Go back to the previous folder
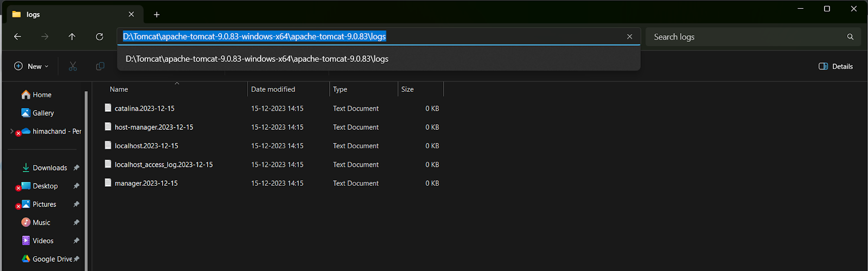This screenshot has height=271, width=868. (17, 36)
